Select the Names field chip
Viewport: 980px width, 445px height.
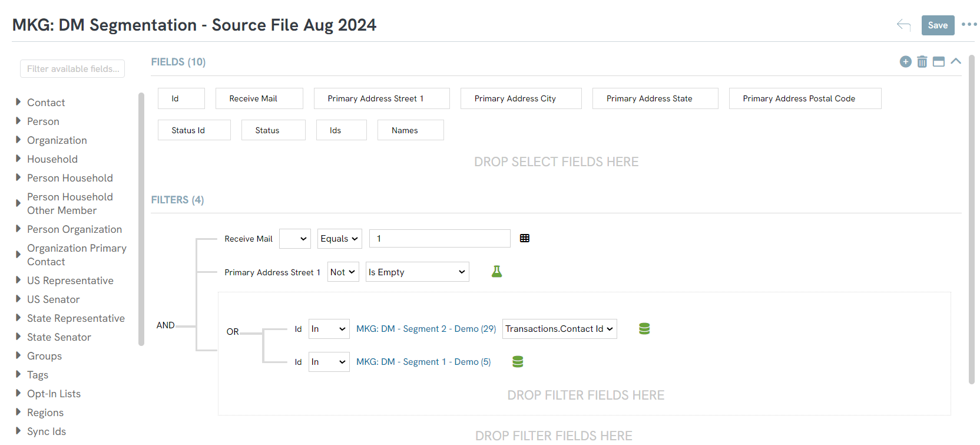click(410, 130)
